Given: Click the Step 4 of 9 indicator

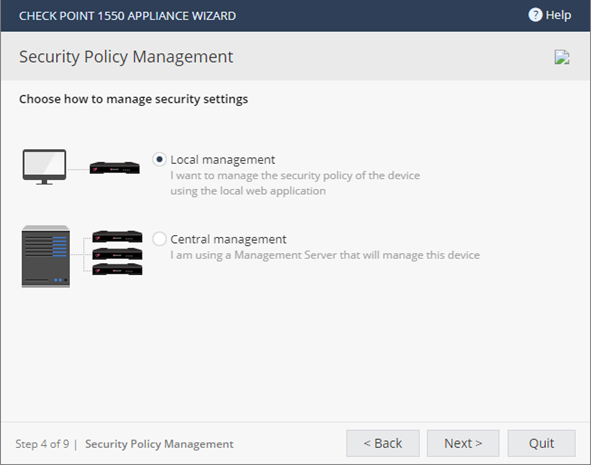Looking at the screenshot, I should pyautogui.click(x=42, y=444).
